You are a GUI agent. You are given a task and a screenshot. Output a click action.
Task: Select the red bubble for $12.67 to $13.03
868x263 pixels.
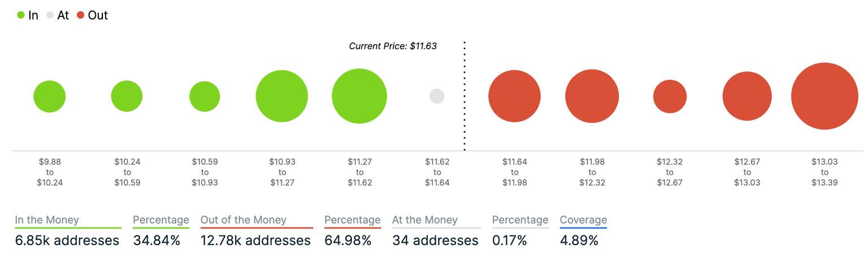(747, 96)
